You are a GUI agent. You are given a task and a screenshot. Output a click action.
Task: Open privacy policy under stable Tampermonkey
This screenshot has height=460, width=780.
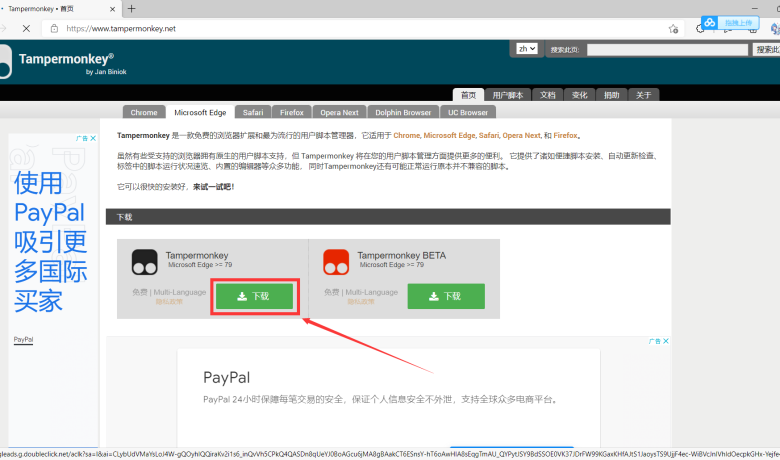pos(169,302)
